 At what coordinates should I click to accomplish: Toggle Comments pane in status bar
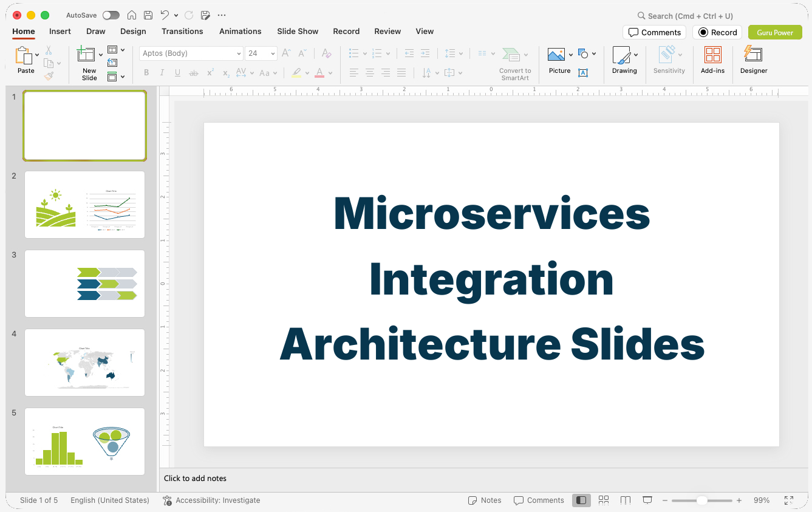(x=539, y=500)
